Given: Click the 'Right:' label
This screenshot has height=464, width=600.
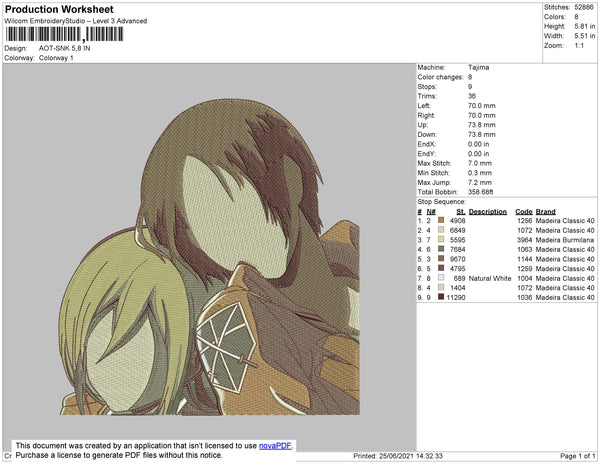Looking at the screenshot, I should [426, 115].
